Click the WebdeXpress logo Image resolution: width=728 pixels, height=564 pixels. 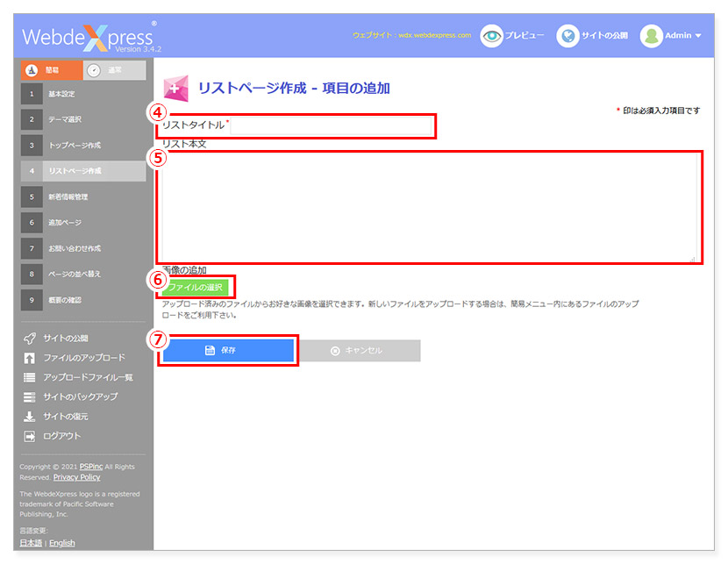pyautogui.click(x=91, y=37)
